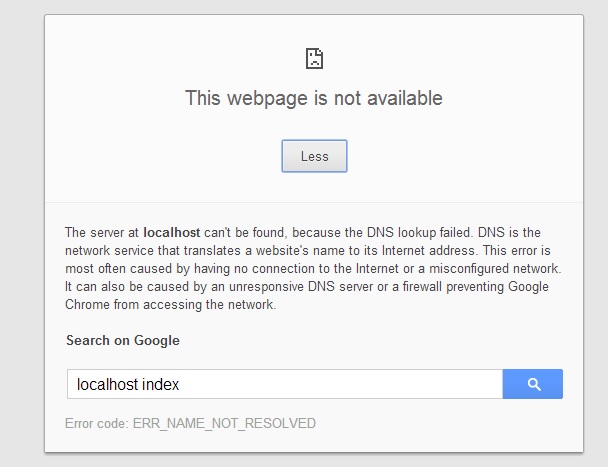The width and height of the screenshot is (608, 467).
Task: Place cursor after "index" in search box
Action: [x=181, y=384]
